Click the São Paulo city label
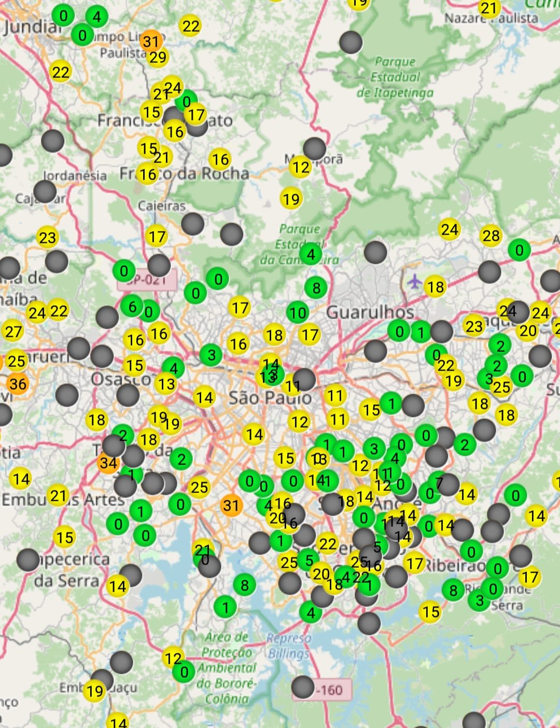The height and width of the screenshot is (728, 560). 270,398
